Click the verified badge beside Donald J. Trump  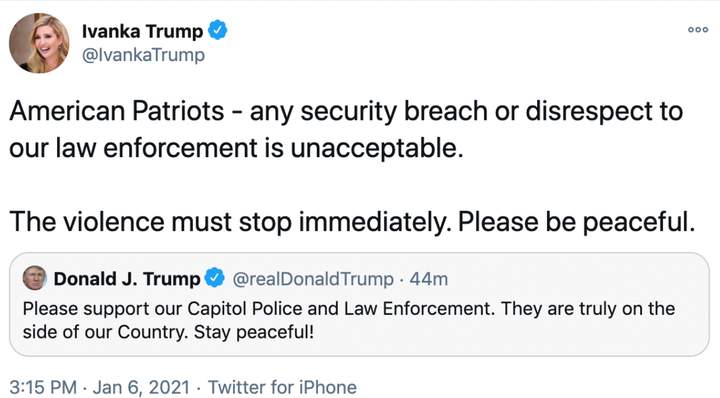[x=214, y=278]
